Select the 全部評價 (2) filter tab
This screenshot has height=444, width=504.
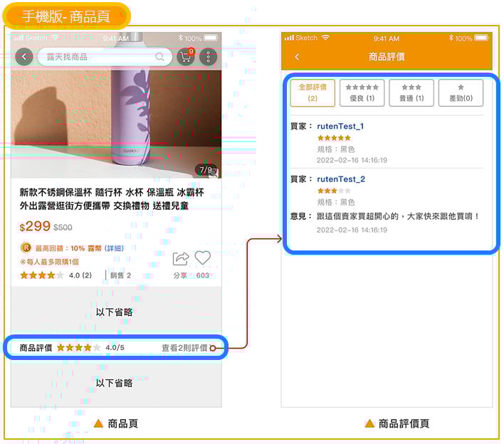pos(313,92)
